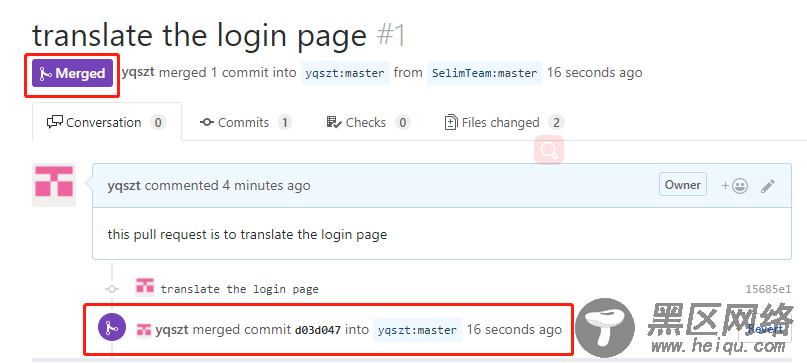The width and height of the screenshot is (807, 363).
Task: Open the 'translate the login page' commit message
Action: click(x=239, y=289)
